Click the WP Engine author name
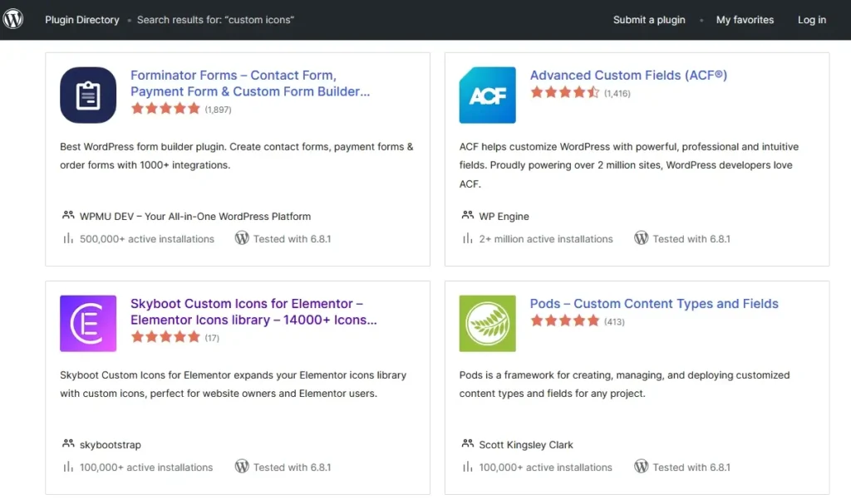The height and width of the screenshot is (504, 851). click(x=504, y=217)
